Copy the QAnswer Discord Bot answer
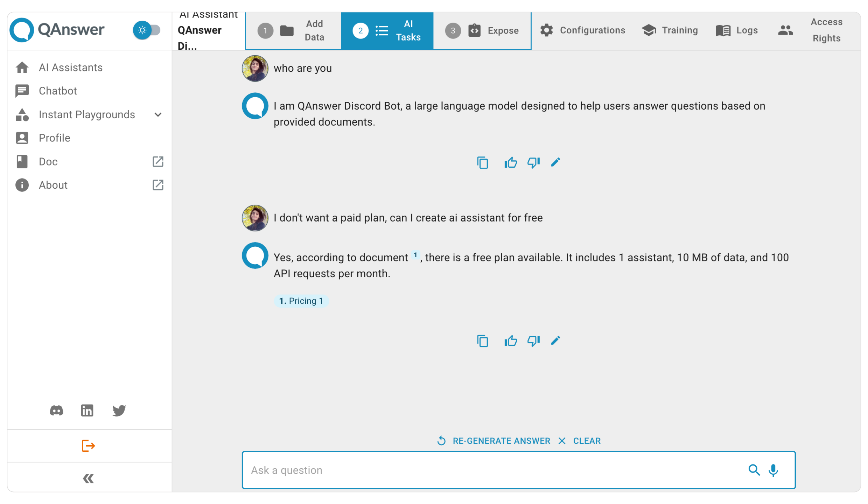Viewport: 868px width, 504px height. [x=483, y=162]
